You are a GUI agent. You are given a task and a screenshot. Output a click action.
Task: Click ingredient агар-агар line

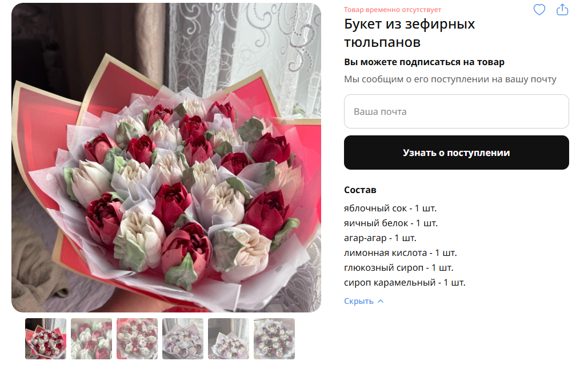[380, 238]
